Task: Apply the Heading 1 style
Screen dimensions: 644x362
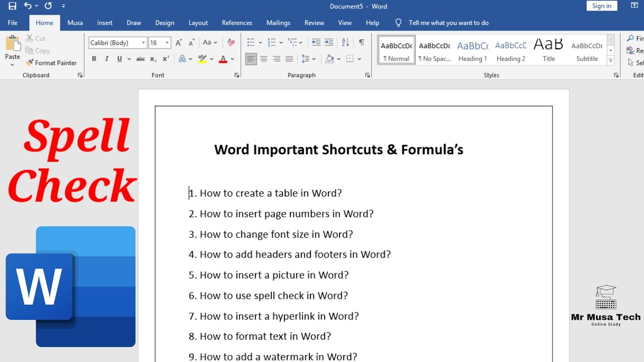Action: [472, 50]
